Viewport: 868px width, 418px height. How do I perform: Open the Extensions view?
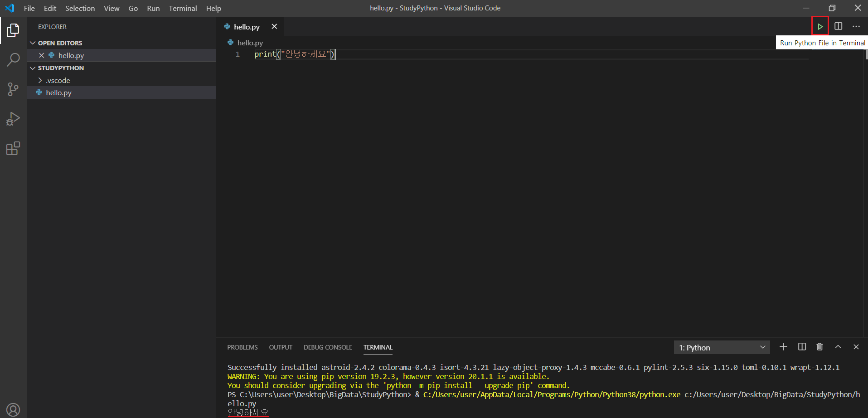13,148
